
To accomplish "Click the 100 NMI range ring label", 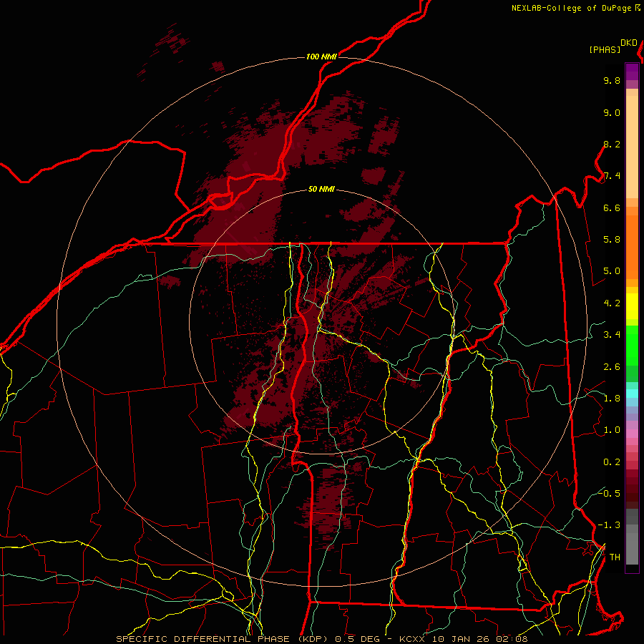I will pyautogui.click(x=321, y=57).
